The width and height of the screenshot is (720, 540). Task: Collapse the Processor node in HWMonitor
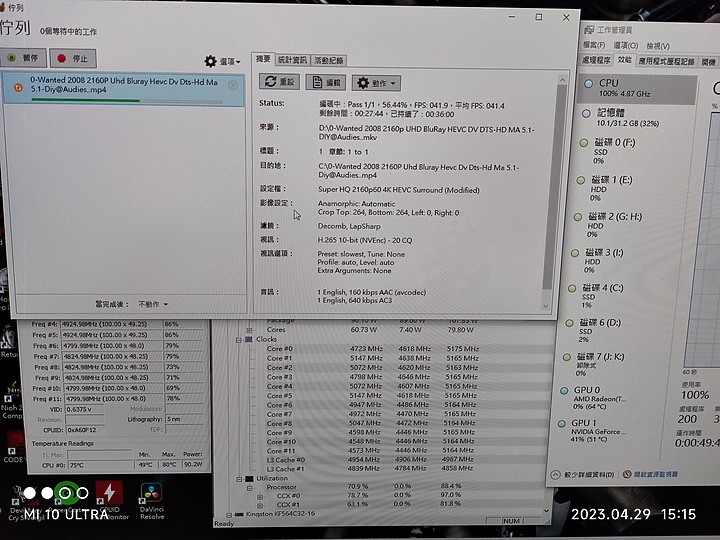click(x=250, y=488)
